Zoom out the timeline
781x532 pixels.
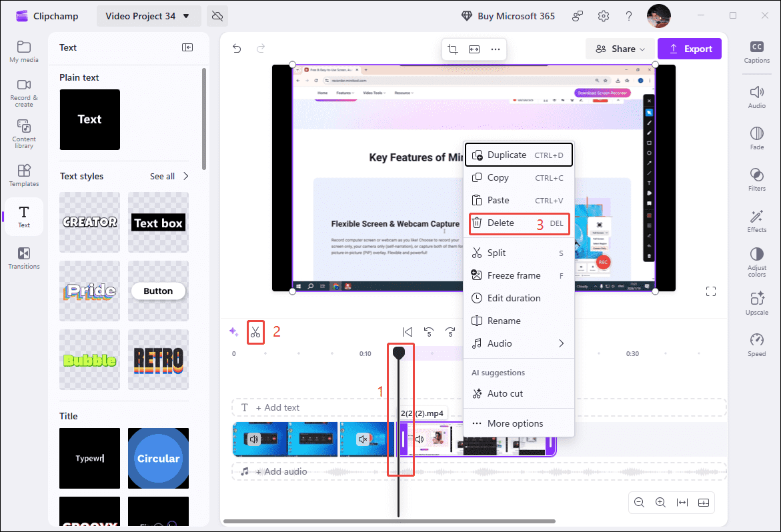640,503
